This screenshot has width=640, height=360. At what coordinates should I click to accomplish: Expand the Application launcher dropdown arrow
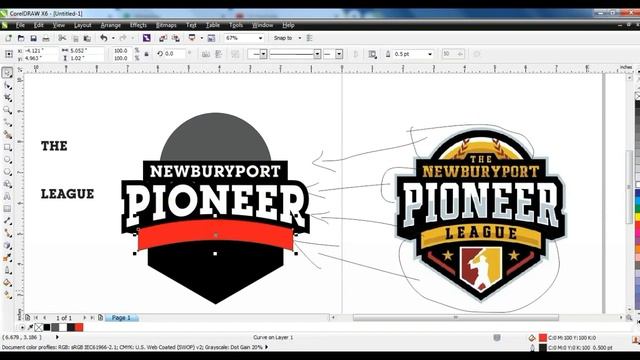tap(201, 38)
